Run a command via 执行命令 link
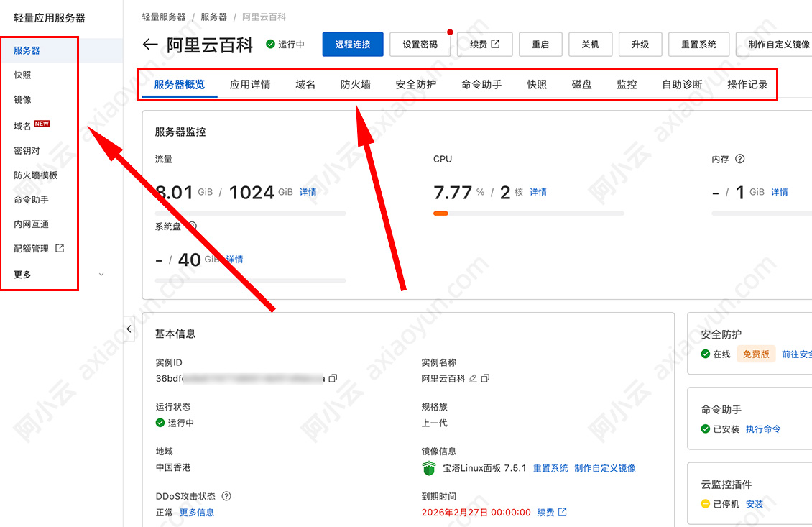This screenshot has width=812, height=527. point(764,429)
